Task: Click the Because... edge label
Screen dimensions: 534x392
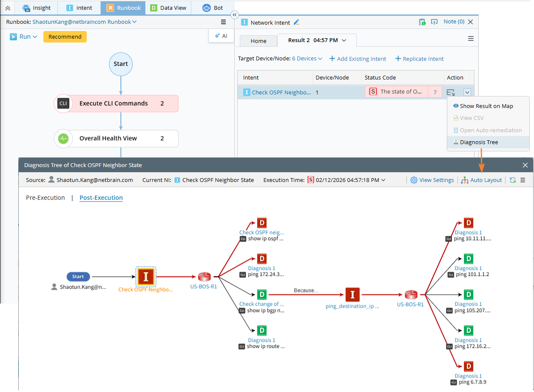Action: [306, 290]
